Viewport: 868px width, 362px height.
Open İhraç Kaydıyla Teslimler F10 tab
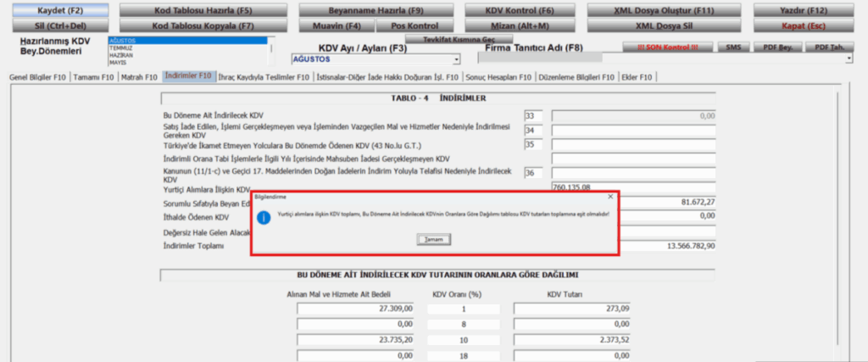point(264,77)
